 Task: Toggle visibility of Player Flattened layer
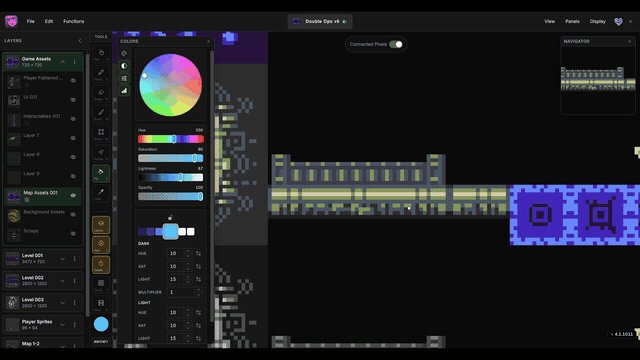pos(73,80)
